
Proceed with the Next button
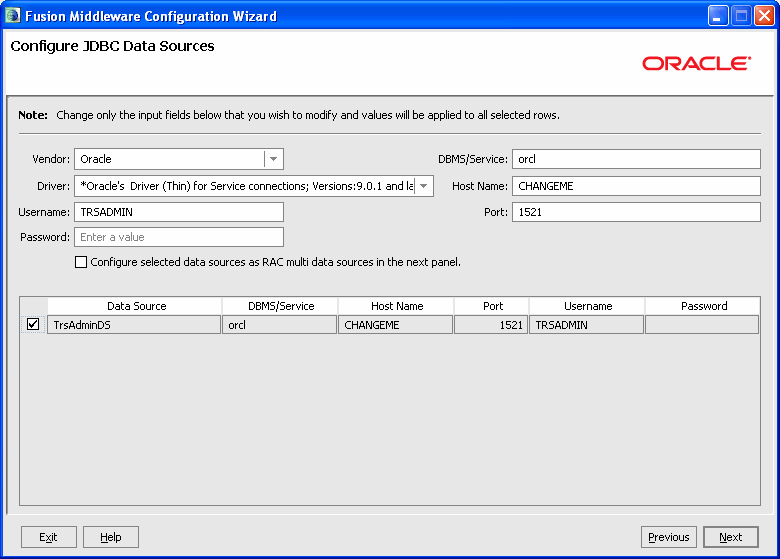click(x=731, y=537)
